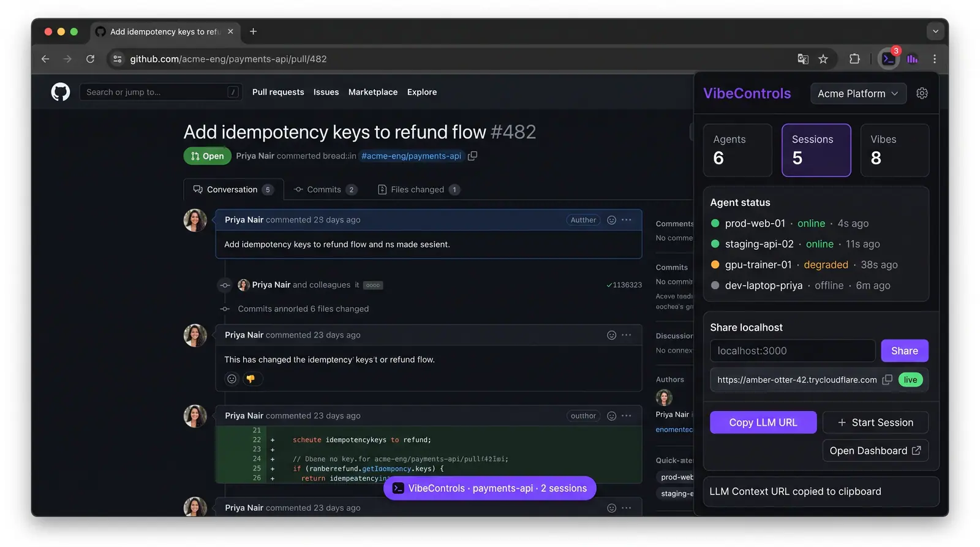Go back to previous page

45,59
